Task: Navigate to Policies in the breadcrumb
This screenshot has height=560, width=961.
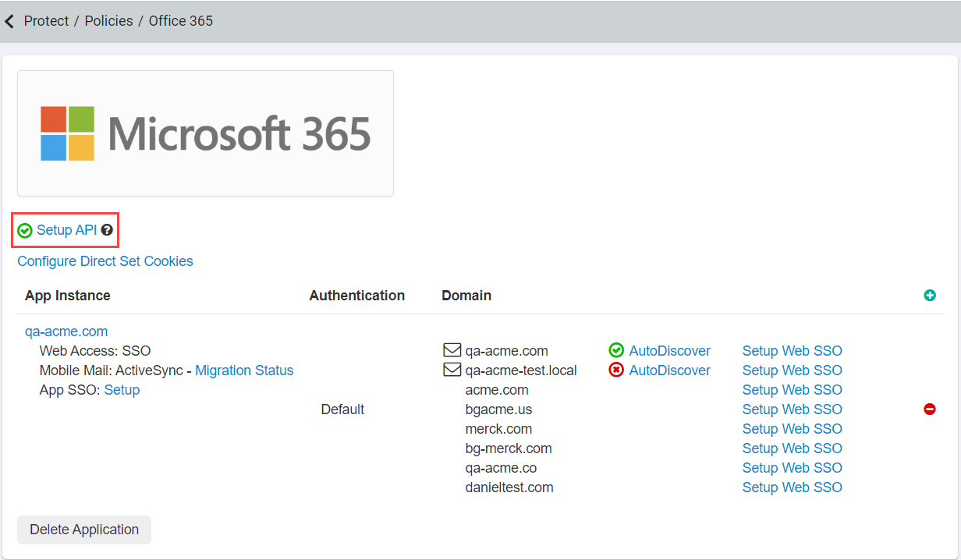Action: coord(108,21)
